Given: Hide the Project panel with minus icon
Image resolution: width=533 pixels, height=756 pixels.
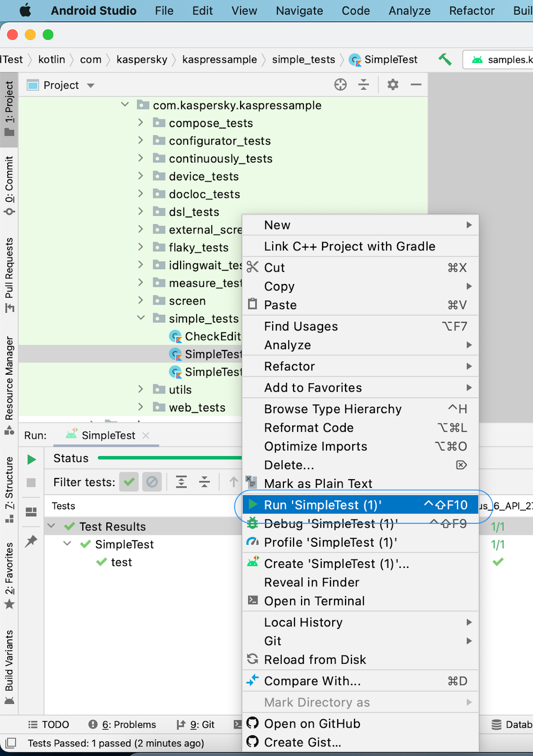Looking at the screenshot, I should [x=416, y=85].
